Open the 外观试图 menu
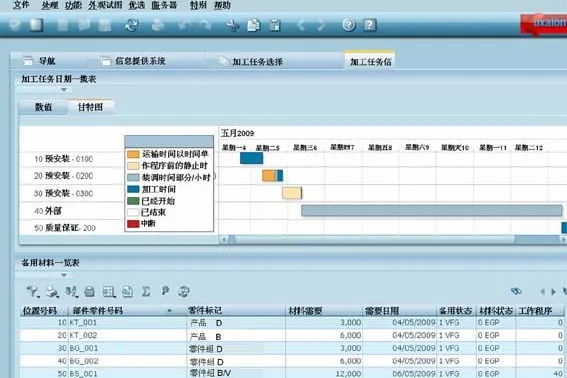567x378 pixels. [x=105, y=5]
